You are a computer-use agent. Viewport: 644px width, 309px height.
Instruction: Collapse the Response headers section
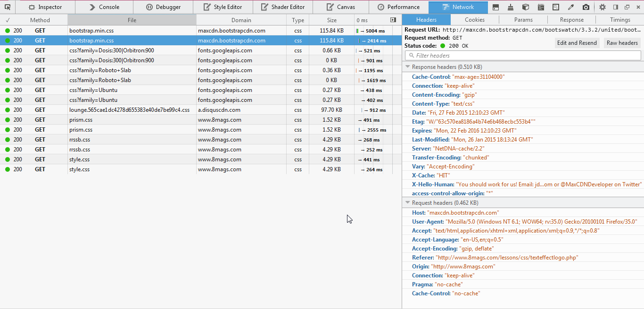pos(407,67)
